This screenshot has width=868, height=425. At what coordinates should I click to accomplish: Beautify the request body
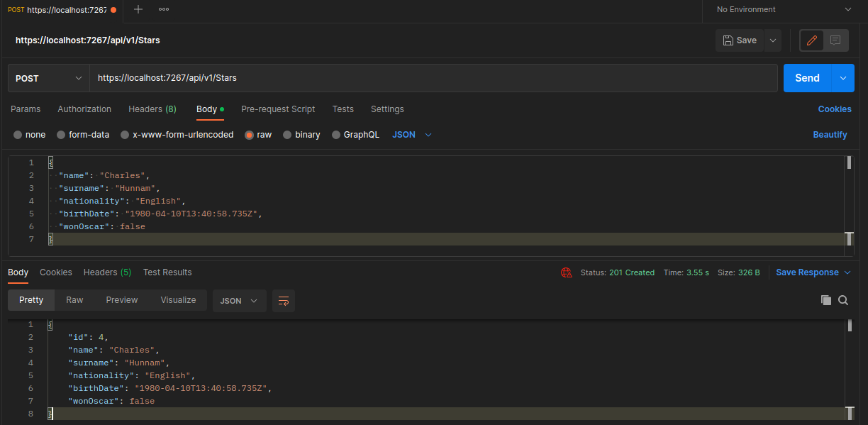[x=830, y=135]
